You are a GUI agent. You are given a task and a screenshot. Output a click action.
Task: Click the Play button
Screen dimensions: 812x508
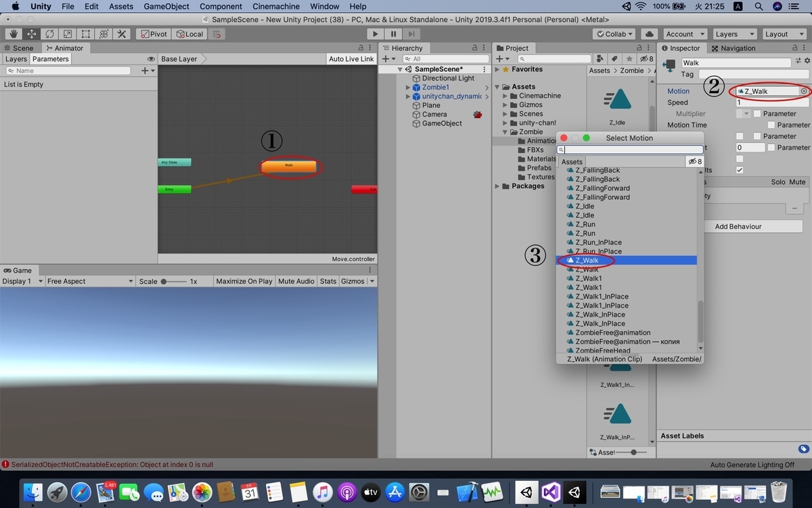376,34
